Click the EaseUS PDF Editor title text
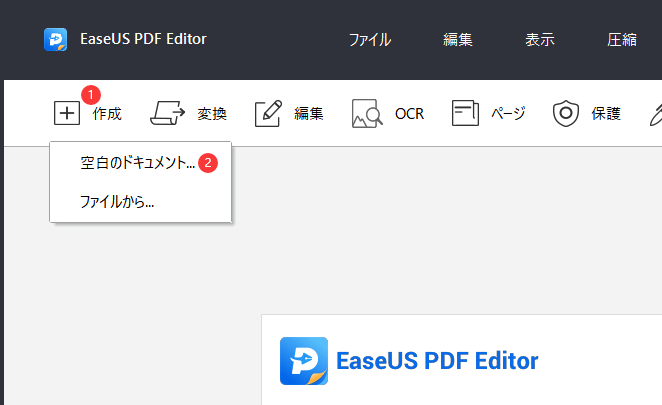Screen dimensions: 662x405 tap(144, 39)
